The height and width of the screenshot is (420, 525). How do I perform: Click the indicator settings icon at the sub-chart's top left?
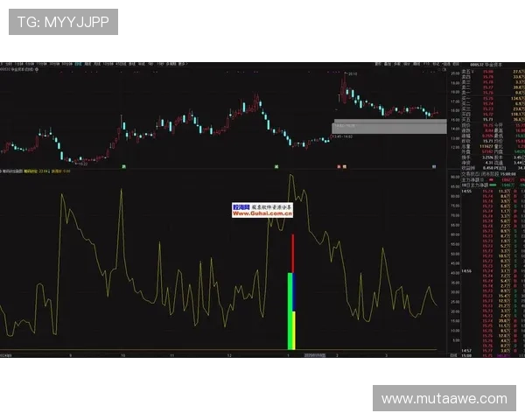pos(3,171)
